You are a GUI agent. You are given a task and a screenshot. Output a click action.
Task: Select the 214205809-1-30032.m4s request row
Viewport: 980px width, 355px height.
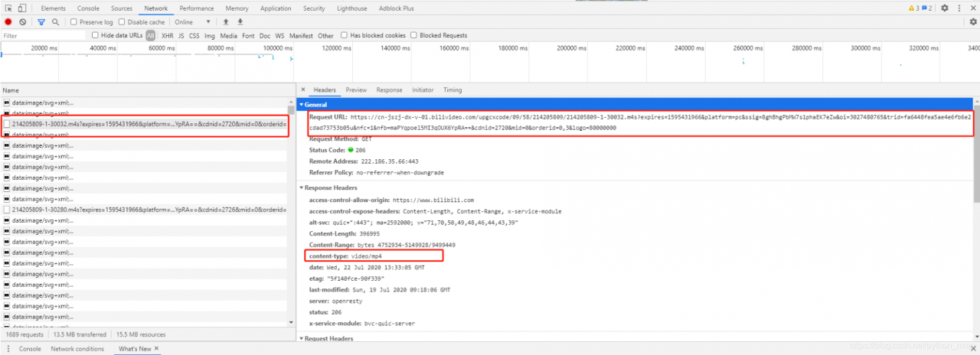[x=145, y=123]
